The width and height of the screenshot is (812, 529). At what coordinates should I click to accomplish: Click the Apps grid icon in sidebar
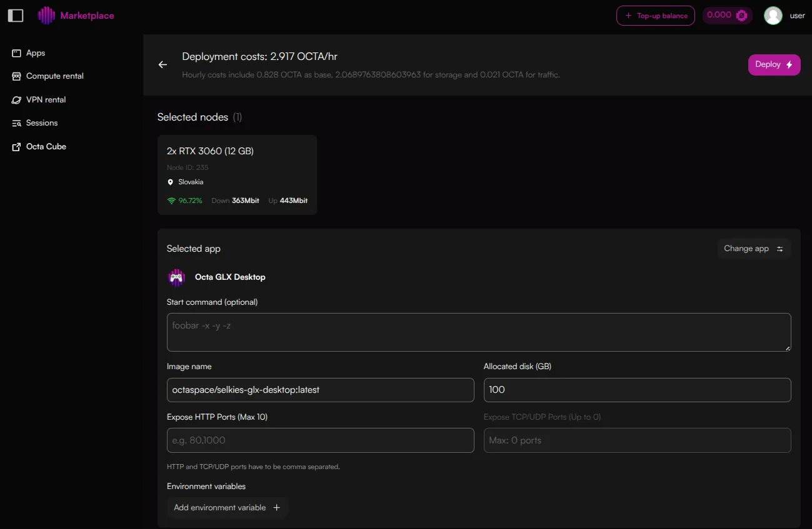[16, 53]
